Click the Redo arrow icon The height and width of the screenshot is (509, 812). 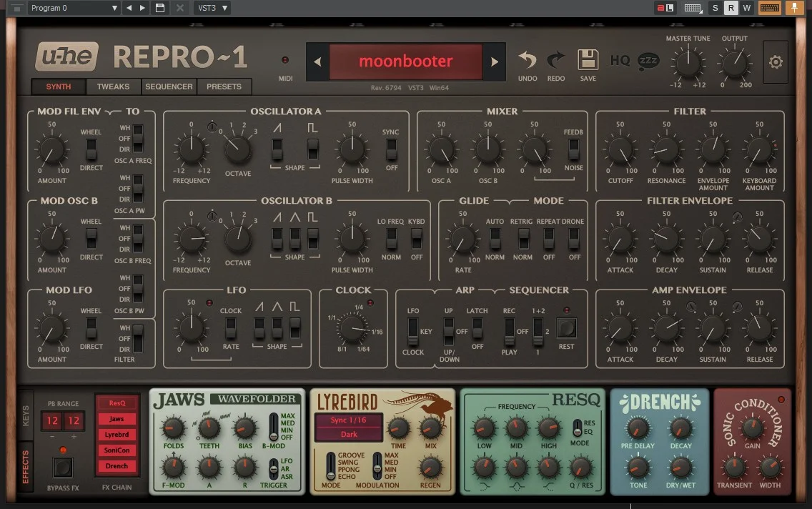555,60
